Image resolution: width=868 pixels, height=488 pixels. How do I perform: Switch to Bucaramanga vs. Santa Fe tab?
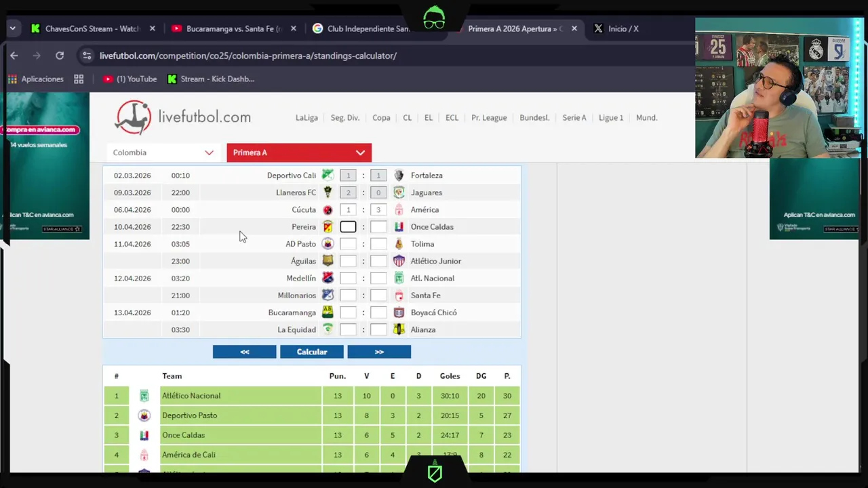(234, 28)
